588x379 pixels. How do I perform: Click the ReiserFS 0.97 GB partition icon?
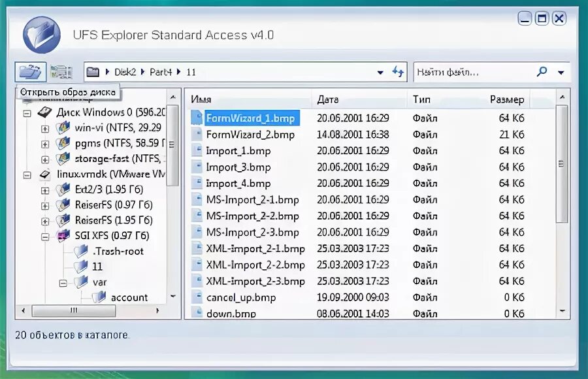(x=63, y=205)
